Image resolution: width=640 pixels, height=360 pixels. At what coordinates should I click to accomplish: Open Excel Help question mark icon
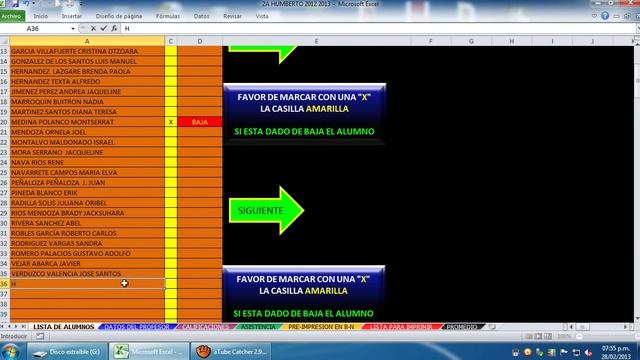[x=605, y=16]
